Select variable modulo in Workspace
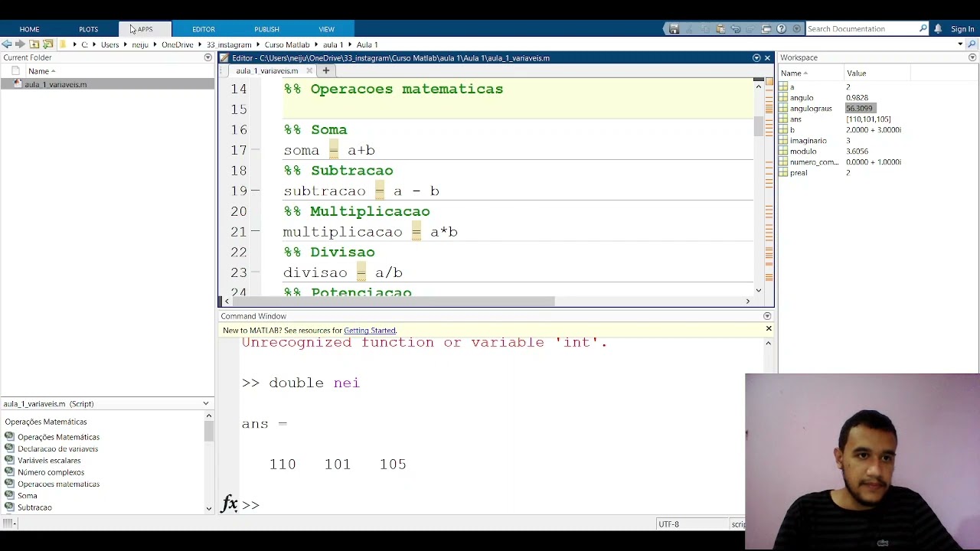The width and height of the screenshot is (980, 551). (x=803, y=152)
